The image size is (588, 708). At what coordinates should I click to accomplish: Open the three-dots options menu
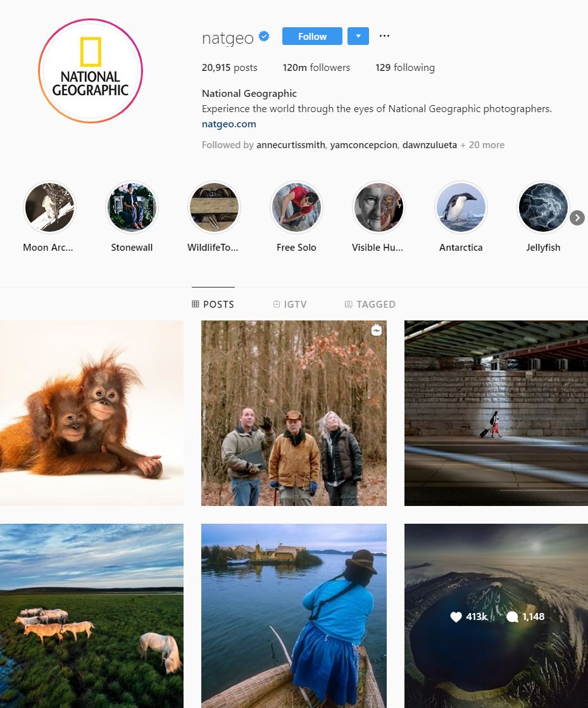(x=384, y=36)
